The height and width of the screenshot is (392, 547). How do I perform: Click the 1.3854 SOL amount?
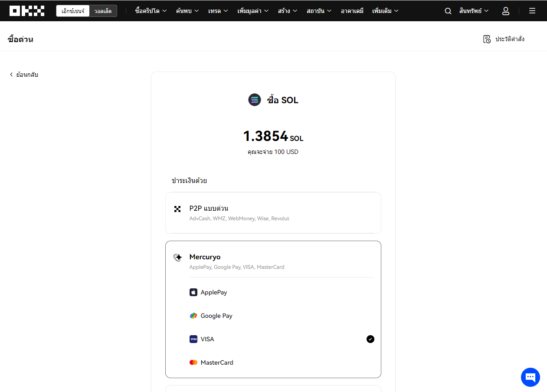[x=273, y=136]
